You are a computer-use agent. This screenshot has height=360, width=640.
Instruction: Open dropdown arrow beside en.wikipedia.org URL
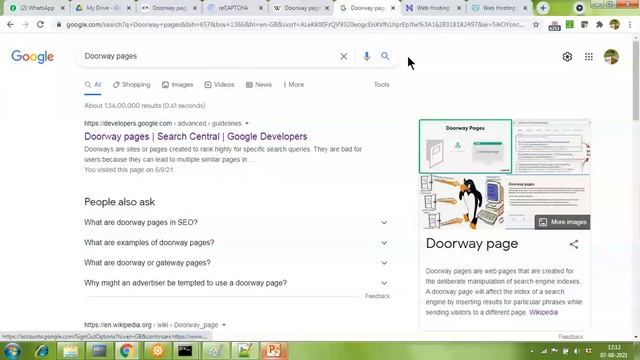(x=224, y=325)
